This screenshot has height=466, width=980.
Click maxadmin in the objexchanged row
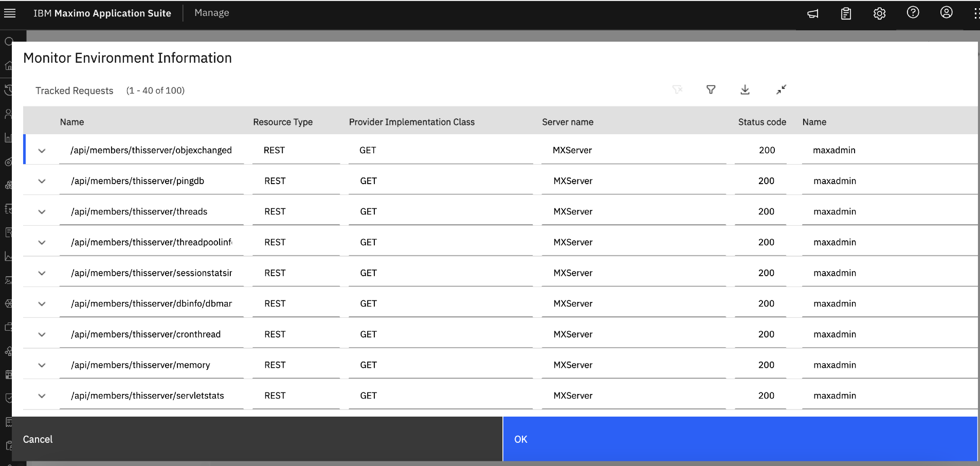point(834,150)
